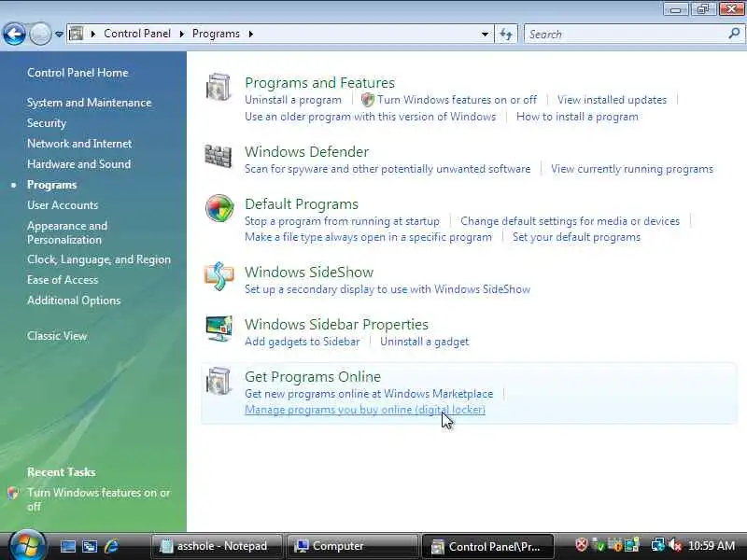Viewport: 747px width, 560px height.
Task: Click the Default Programs globe icon
Action: click(x=219, y=208)
